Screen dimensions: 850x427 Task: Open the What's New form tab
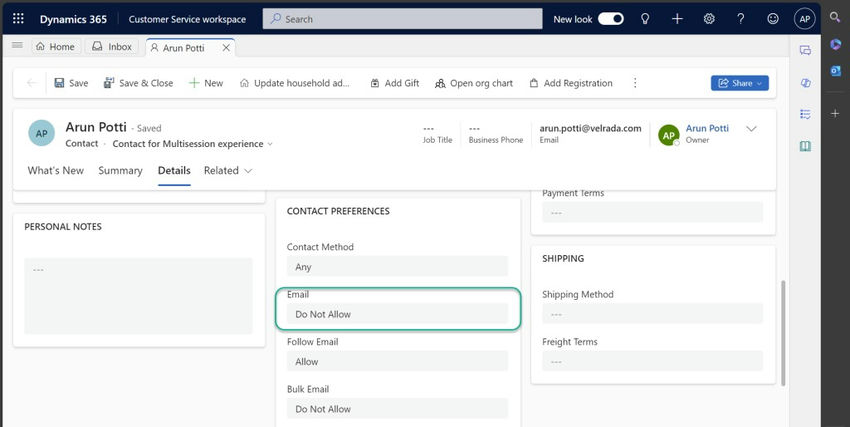(x=56, y=171)
